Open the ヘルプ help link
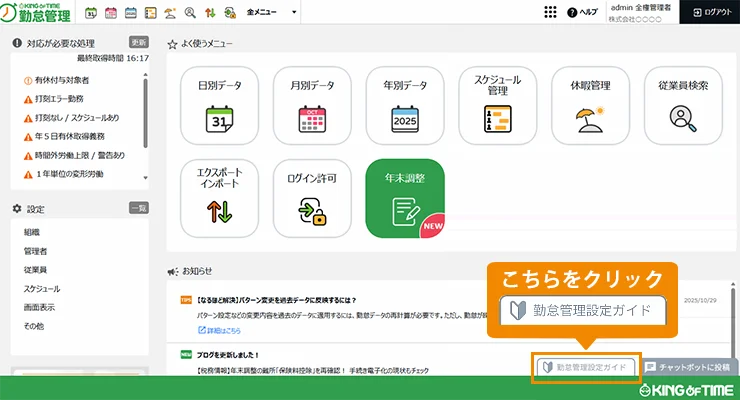Image resolution: width=740 pixels, height=400 pixels. point(582,12)
